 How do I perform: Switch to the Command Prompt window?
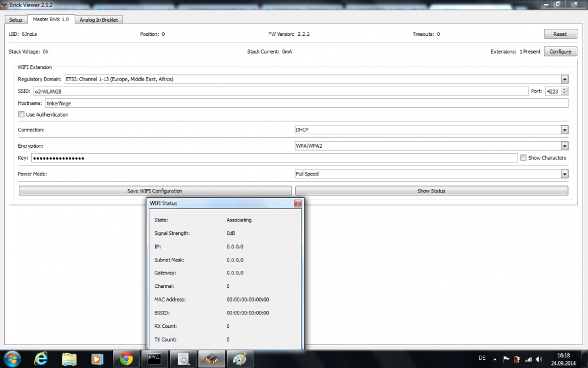(155, 358)
